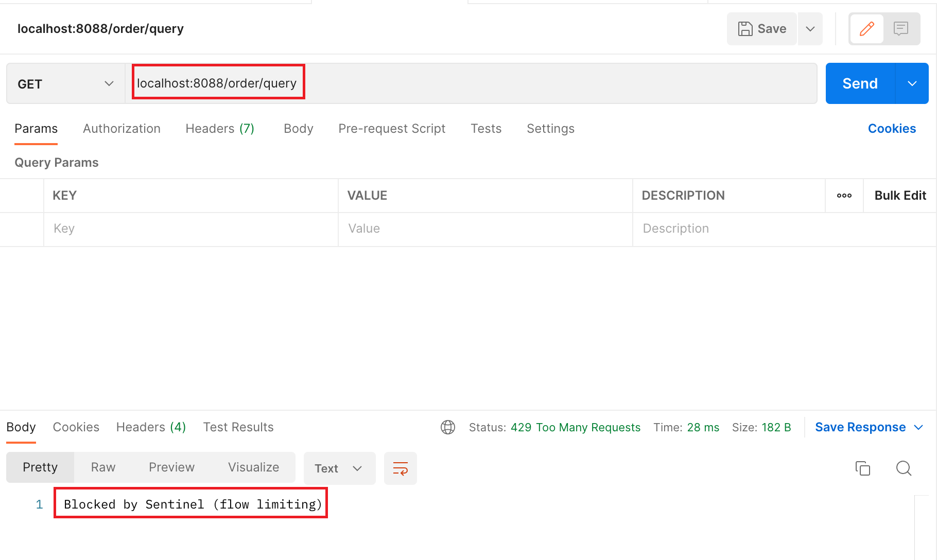Click the globe network icon
The width and height of the screenshot is (937, 560).
pos(448,427)
